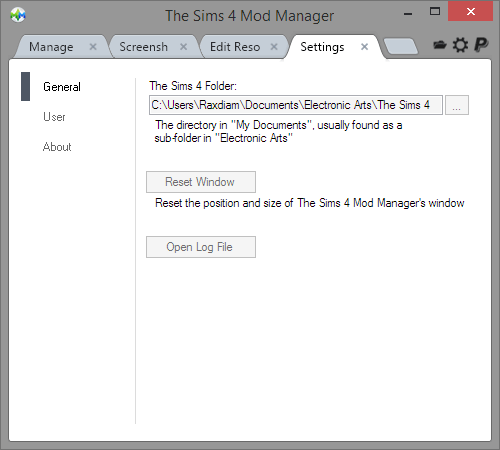Screen dimensions: 500x450
Task: Open the gear settings icon
Action: pos(460,45)
